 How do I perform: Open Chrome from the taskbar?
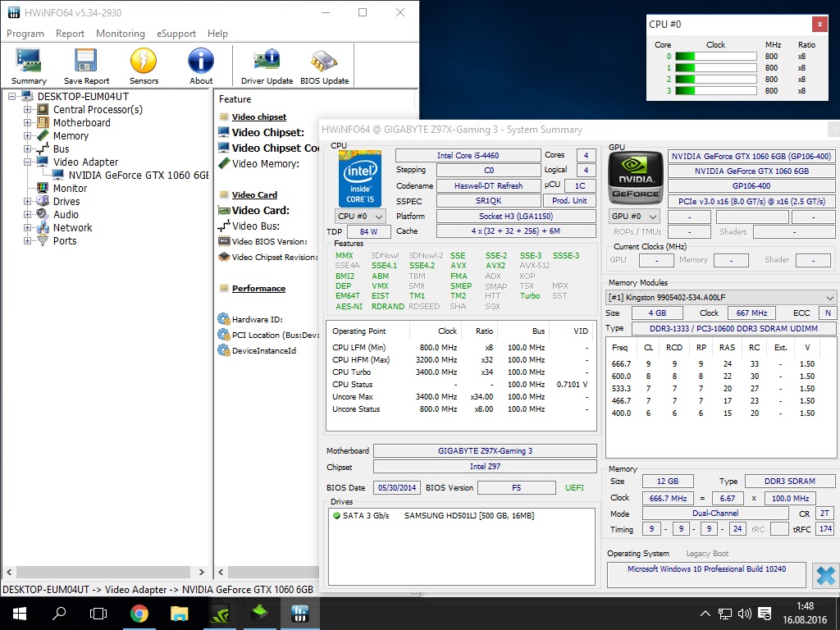click(139, 613)
